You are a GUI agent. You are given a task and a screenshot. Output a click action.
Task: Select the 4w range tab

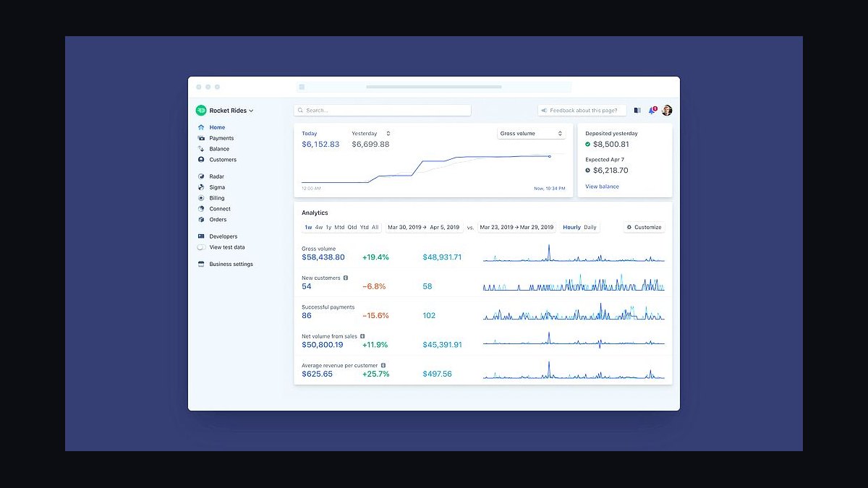pyautogui.click(x=319, y=227)
